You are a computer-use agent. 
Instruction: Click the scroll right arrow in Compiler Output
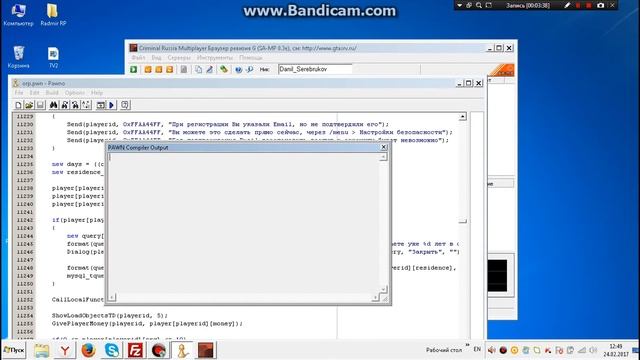(376, 297)
